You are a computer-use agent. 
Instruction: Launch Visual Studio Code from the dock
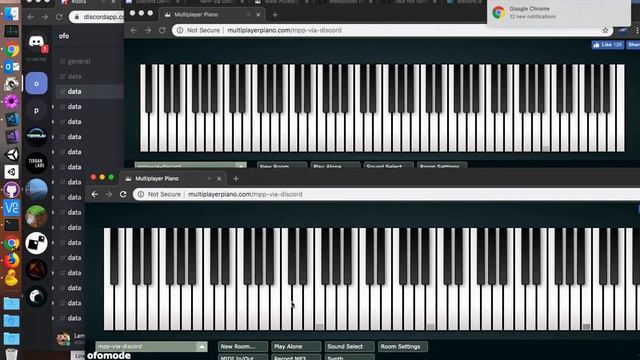click(11, 119)
